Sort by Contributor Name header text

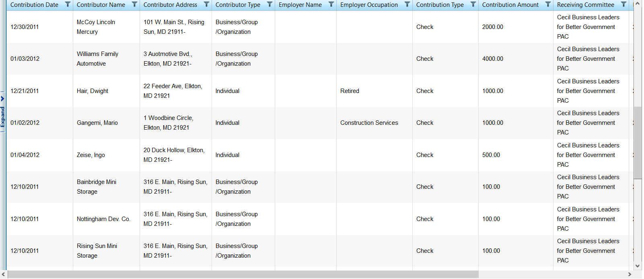pos(101,5)
